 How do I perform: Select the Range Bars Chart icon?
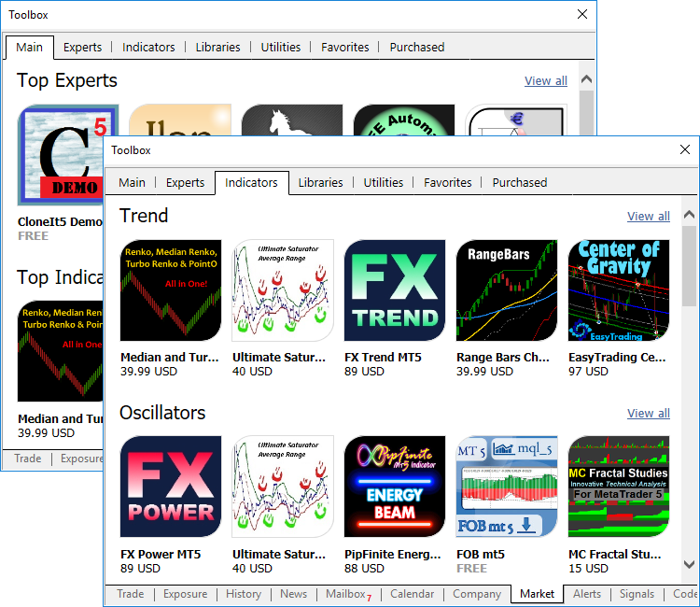(x=507, y=290)
